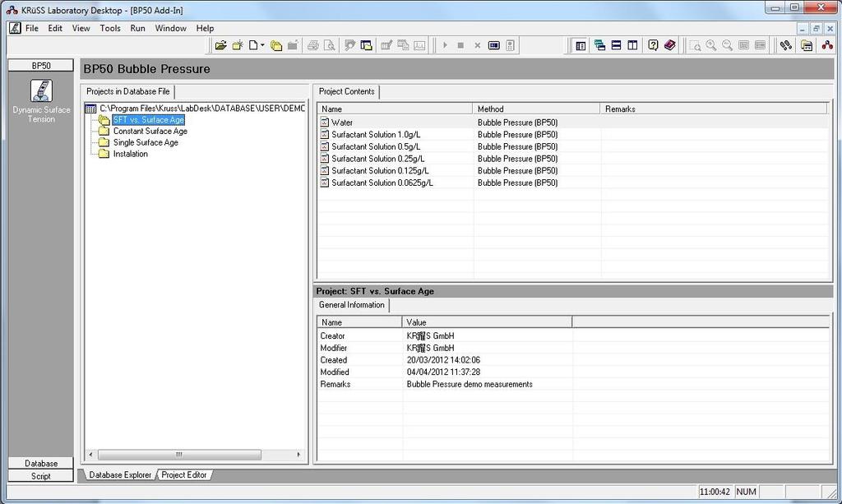The image size is (842, 504).
Task: Start measurement with the play arrow icon
Action: click(x=445, y=45)
